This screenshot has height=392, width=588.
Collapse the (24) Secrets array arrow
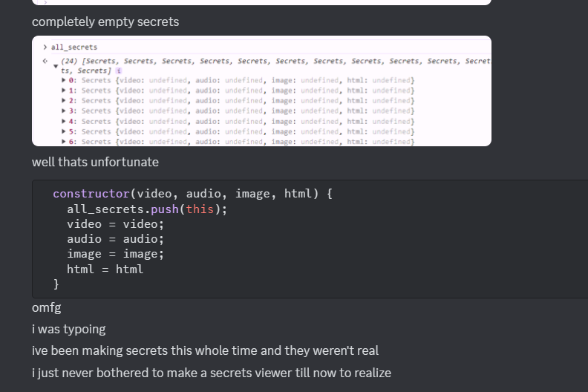point(56,65)
